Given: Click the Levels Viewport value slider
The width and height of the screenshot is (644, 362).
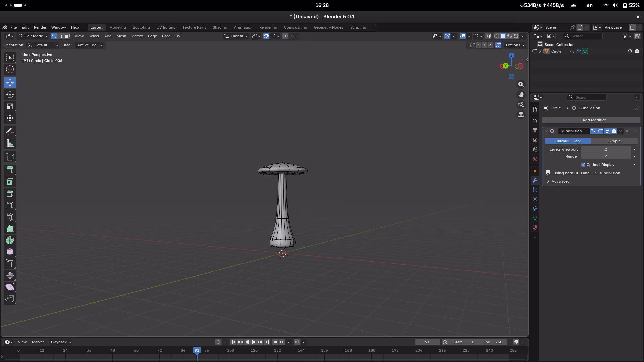Looking at the screenshot, I should tap(606, 149).
